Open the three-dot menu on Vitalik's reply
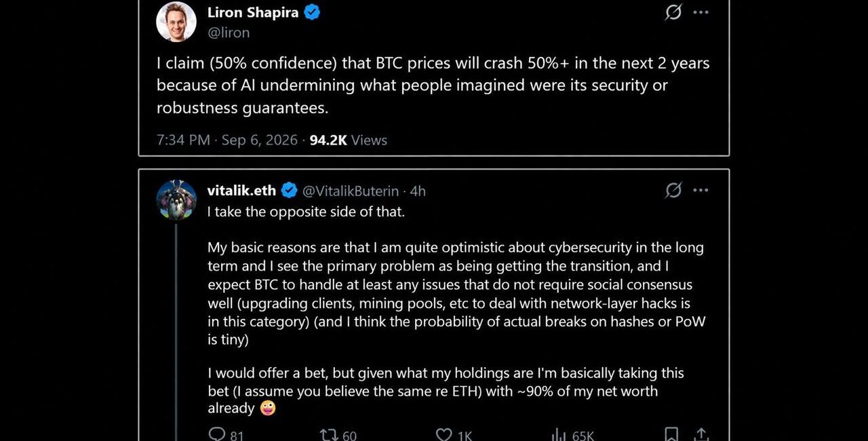 point(701,191)
